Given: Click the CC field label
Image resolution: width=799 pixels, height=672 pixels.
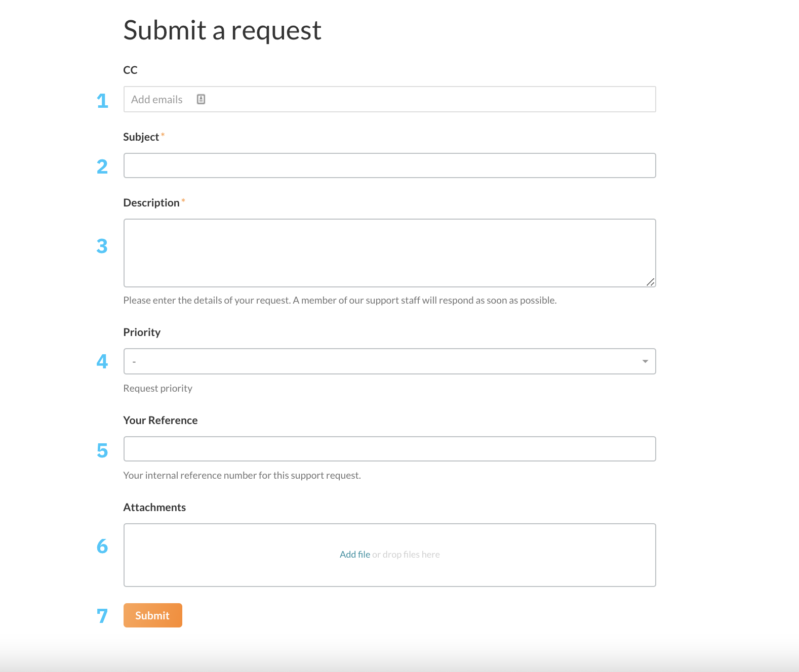Looking at the screenshot, I should pos(130,70).
